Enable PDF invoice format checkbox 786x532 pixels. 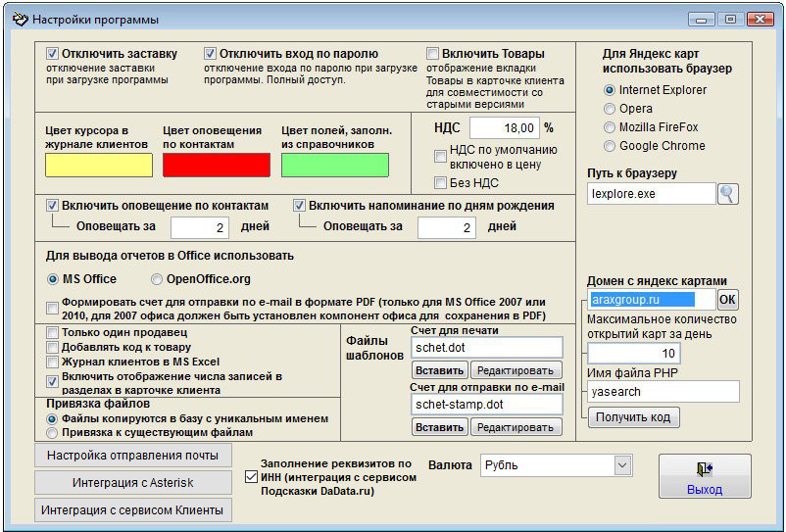[x=52, y=308]
